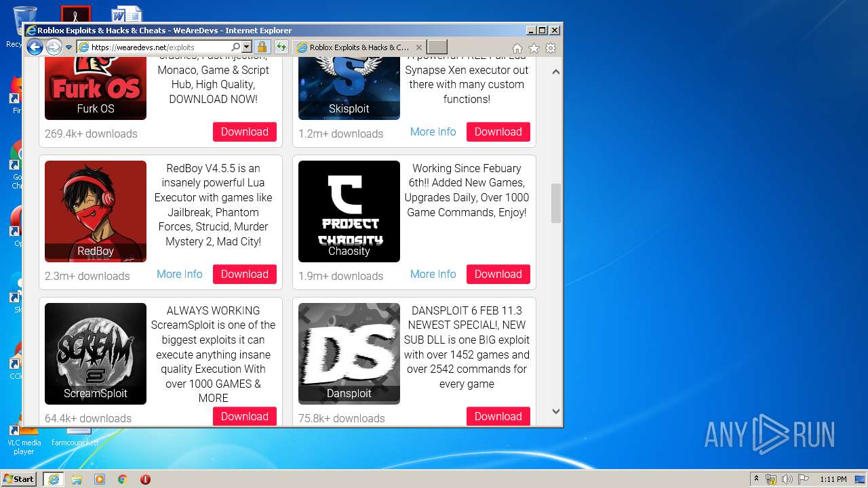Click the IE logo in the title bar
The height and width of the screenshot is (488, 868).
[x=31, y=30]
